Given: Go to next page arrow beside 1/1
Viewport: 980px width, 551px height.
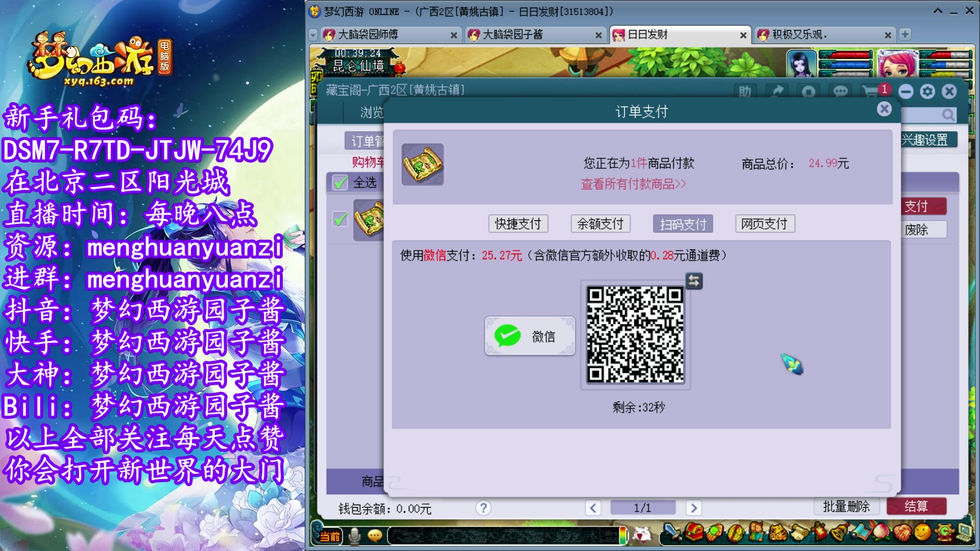Looking at the screenshot, I should pyautogui.click(x=693, y=508).
